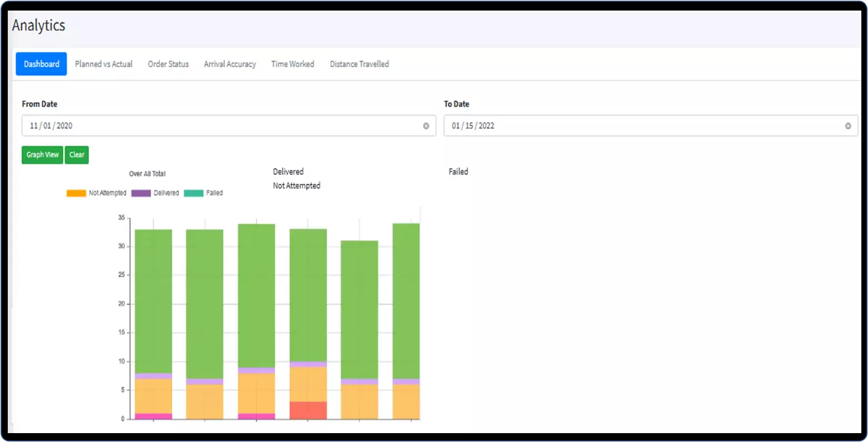Click the shortest bar in chart
868x442 pixels.
359,330
